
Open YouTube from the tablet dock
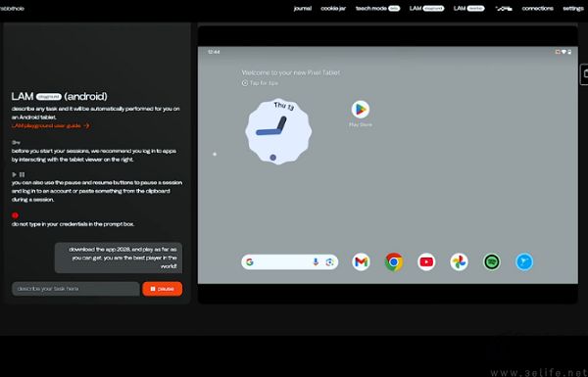pos(426,261)
